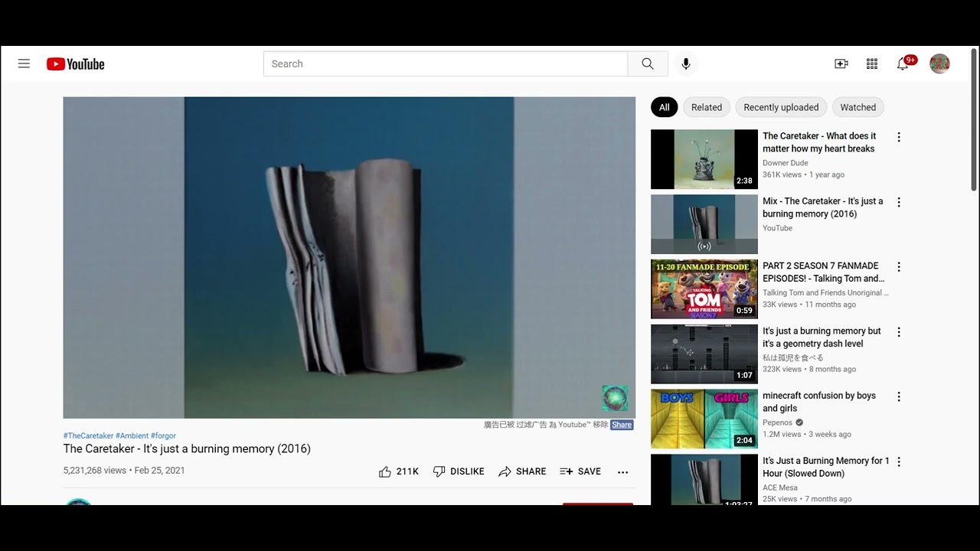980x551 pixels.
Task: Open 'What does it matter how my heart breaks'
Action: [x=819, y=142]
